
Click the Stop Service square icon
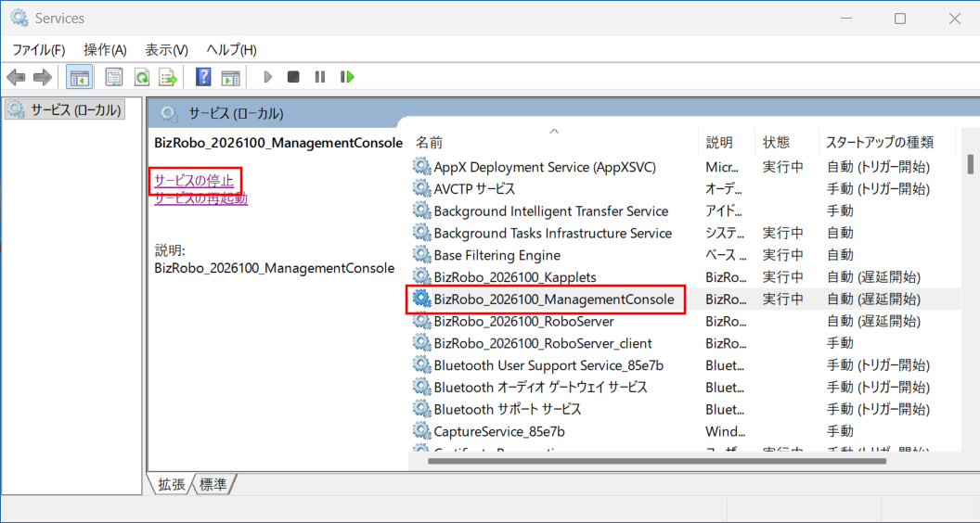(x=293, y=77)
